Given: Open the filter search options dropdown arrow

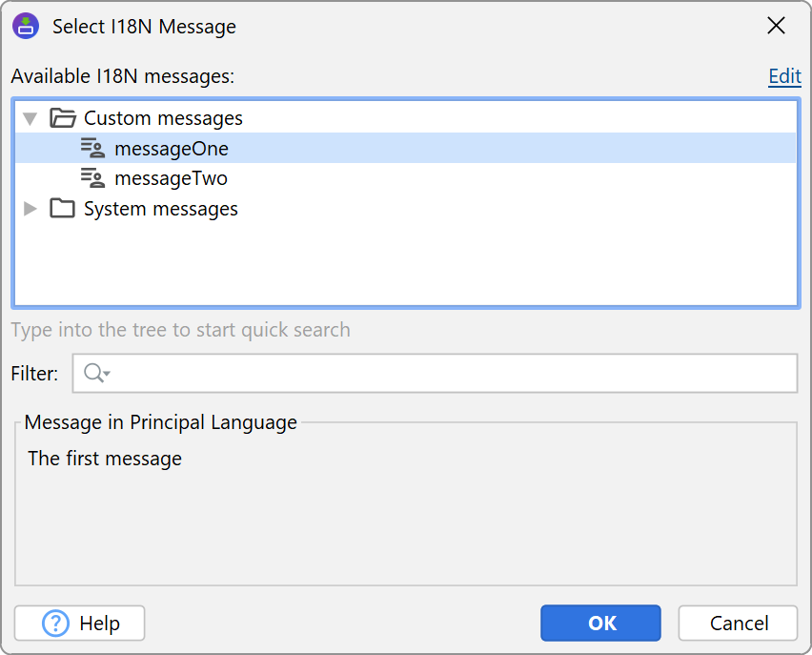Looking at the screenshot, I should (107, 375).
